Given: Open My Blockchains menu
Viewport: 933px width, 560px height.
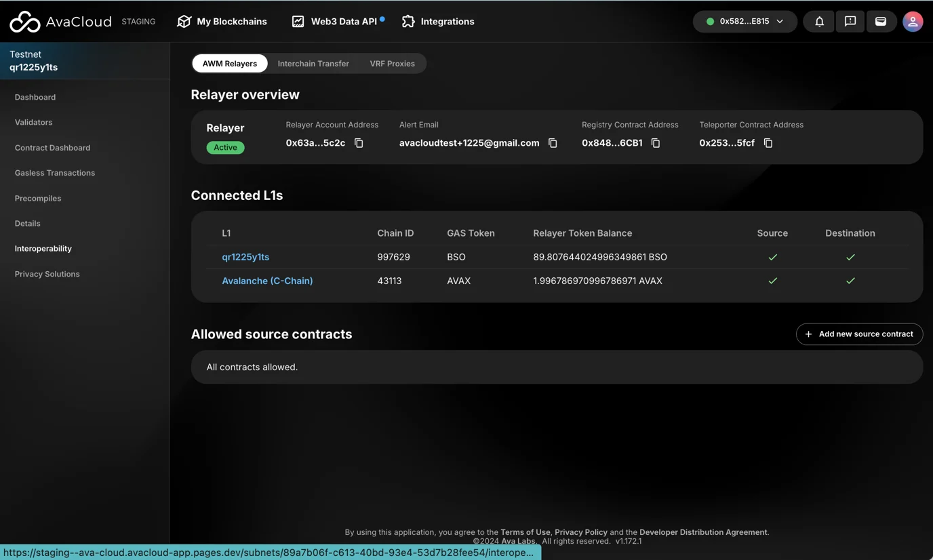Looking at the screenshot, I should pos(222,22).
